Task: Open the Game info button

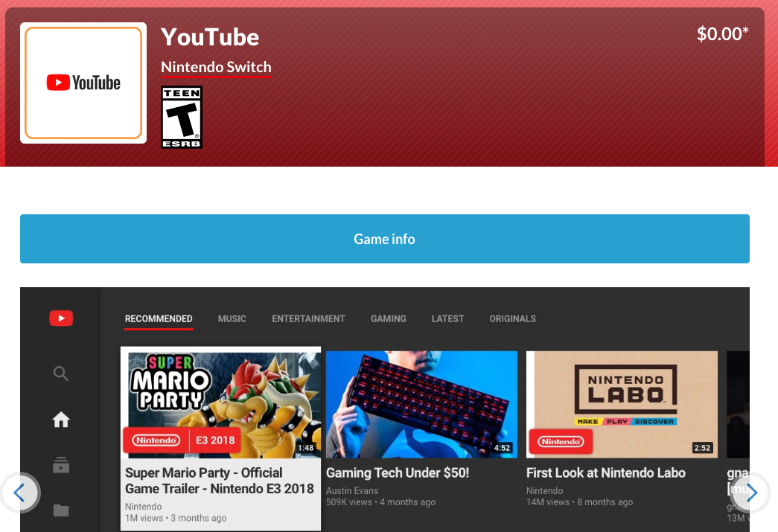Action: 385,239
